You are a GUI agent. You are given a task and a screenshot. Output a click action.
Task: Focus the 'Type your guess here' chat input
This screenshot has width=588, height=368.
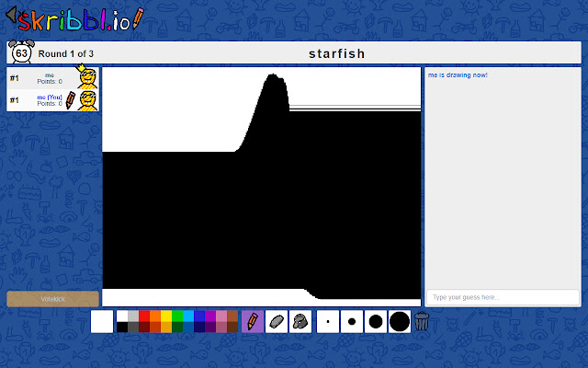(x=503, y=297)
